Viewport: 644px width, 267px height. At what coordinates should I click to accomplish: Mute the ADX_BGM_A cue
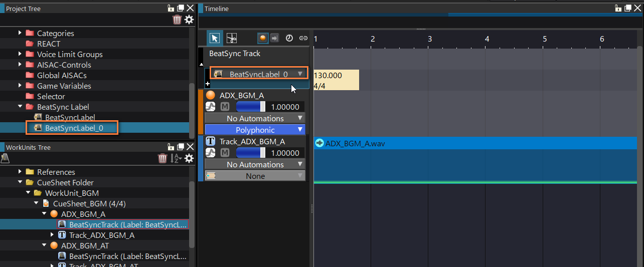(225, 107)
